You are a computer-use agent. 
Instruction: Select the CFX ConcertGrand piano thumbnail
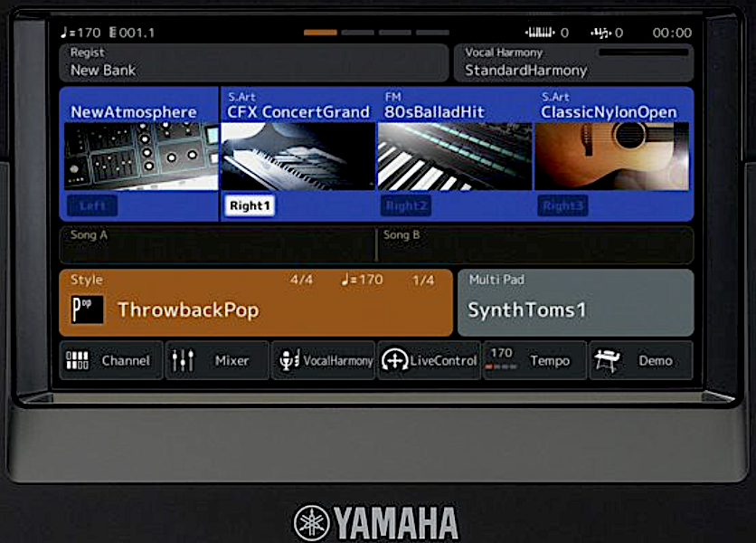point(298,157)
